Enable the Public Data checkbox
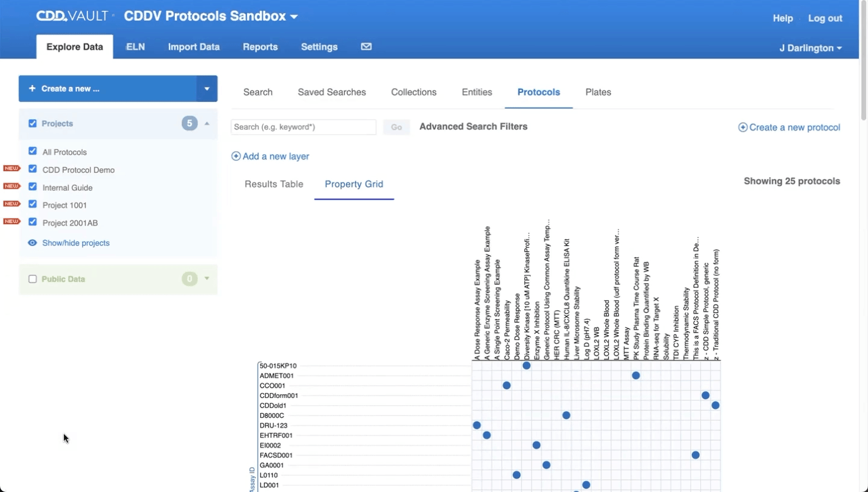Viewport: 868px width, 492px height. (32, 279)
